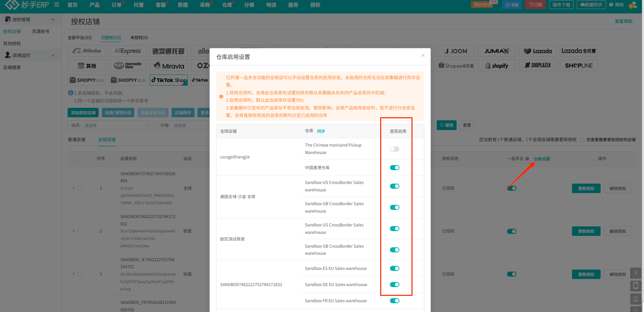The image size is (644, 312).
Task: Check the select-all checkbox in table header
Action: 80,159
